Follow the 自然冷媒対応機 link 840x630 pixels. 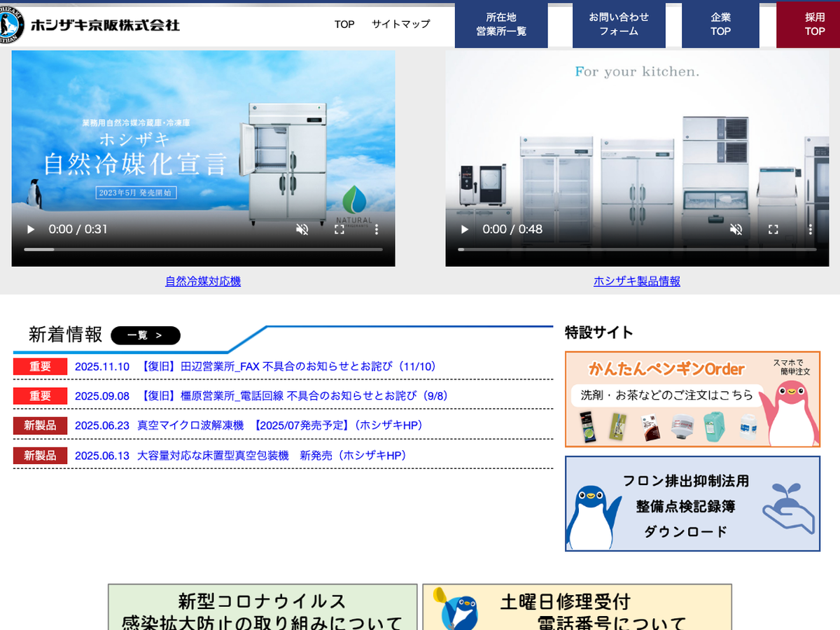pos(203,281)
